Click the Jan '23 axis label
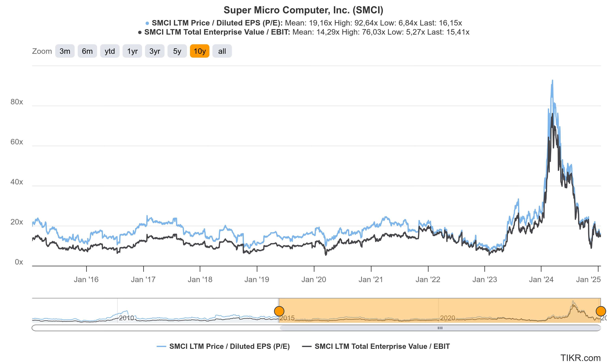607x364 pixels. (x=485, y=280)
